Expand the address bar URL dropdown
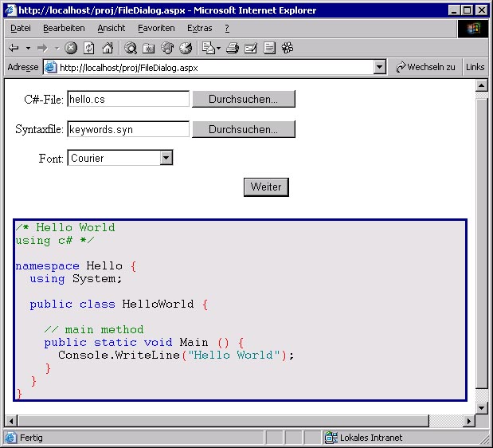This screenshot has width=493, height=448. (379, 67)
